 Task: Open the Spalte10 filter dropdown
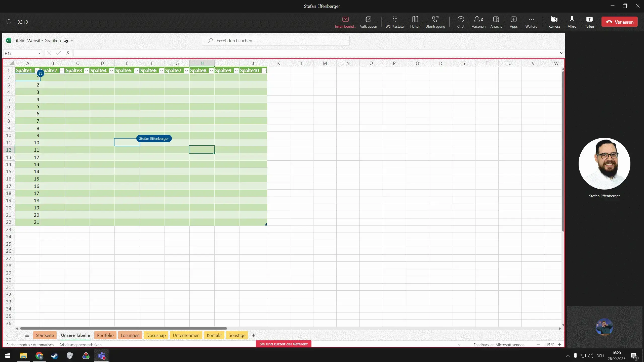[264, 71]
